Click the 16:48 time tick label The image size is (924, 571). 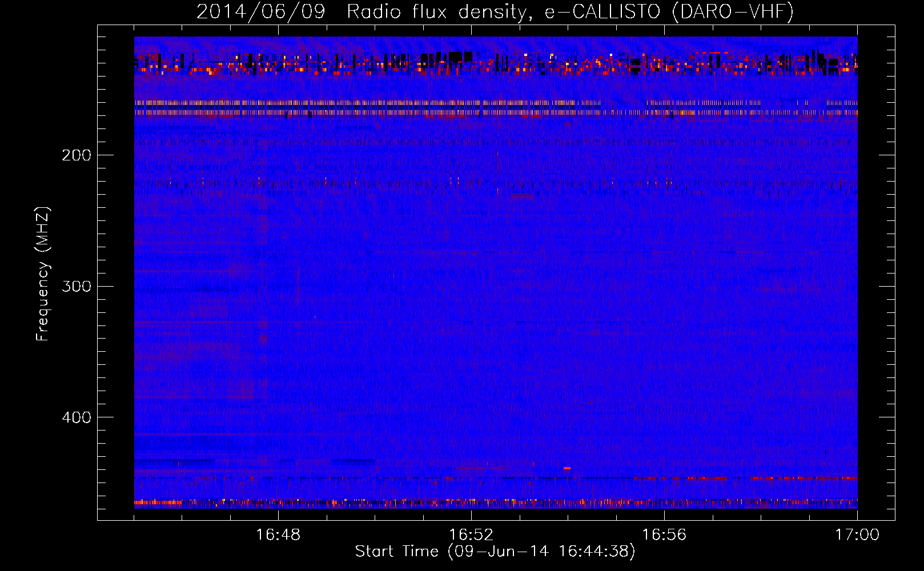coord(278,535)
